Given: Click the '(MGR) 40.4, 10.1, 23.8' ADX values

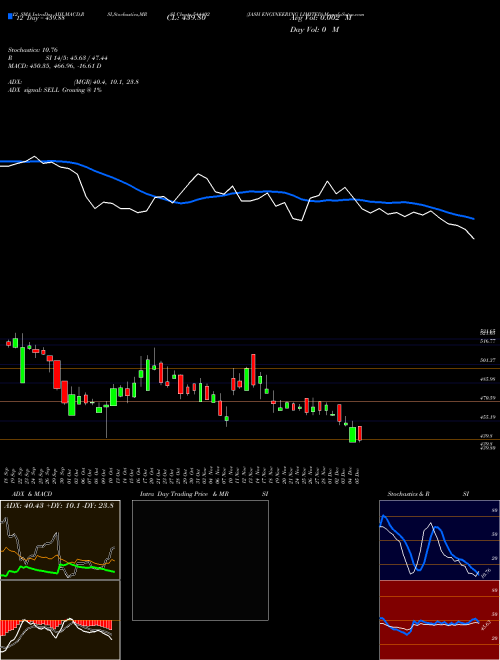Looking at the screenshot, I should click(106, 82).
